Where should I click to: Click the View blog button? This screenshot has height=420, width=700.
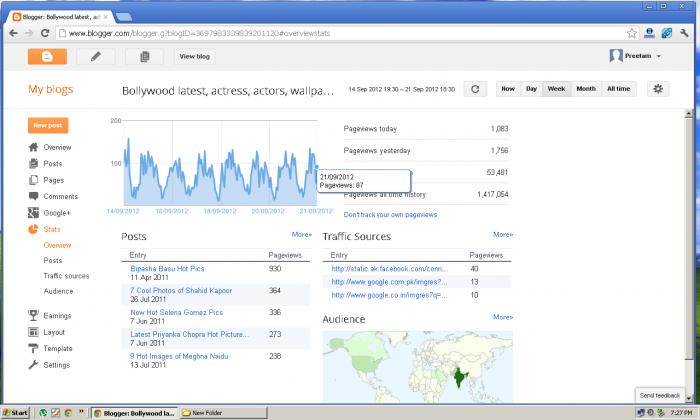point(194,57)
